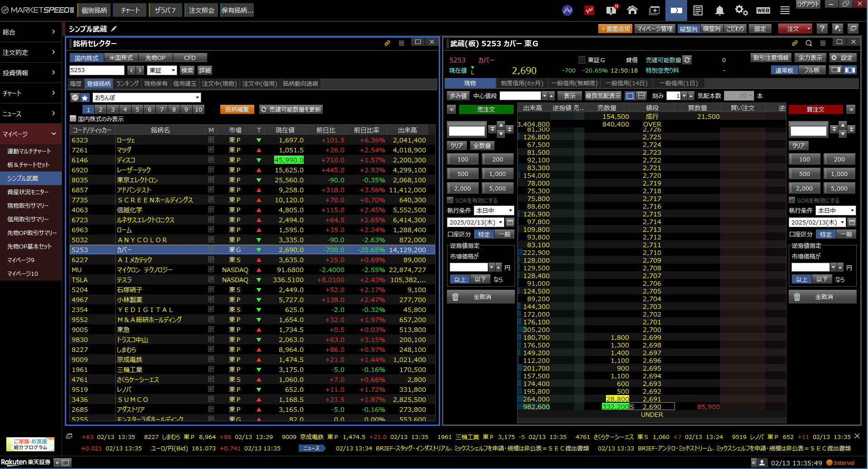Screen dimensions: 868x469
Task: Click the green 売注文 header bar
Action: point(486,109)
